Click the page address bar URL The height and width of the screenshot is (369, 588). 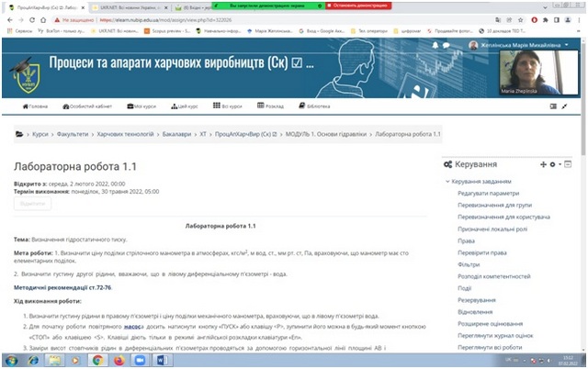point(165,20)
